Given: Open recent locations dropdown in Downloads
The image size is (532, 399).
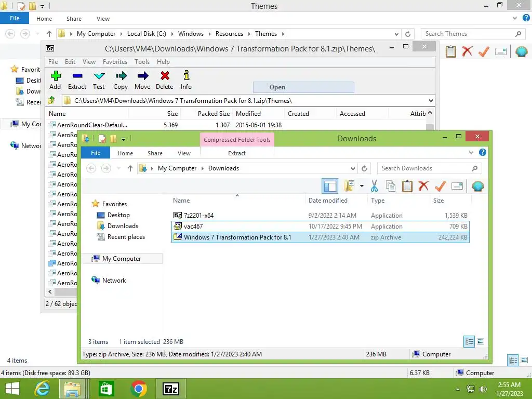Looking at the screenshot, I should (119, 168).
